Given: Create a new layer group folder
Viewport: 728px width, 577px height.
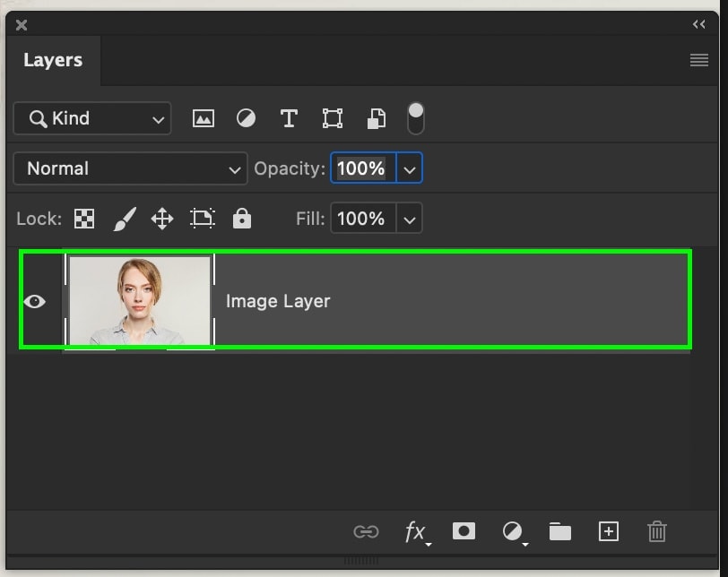Looking at the screenshot, I should (x=560, y=532).
